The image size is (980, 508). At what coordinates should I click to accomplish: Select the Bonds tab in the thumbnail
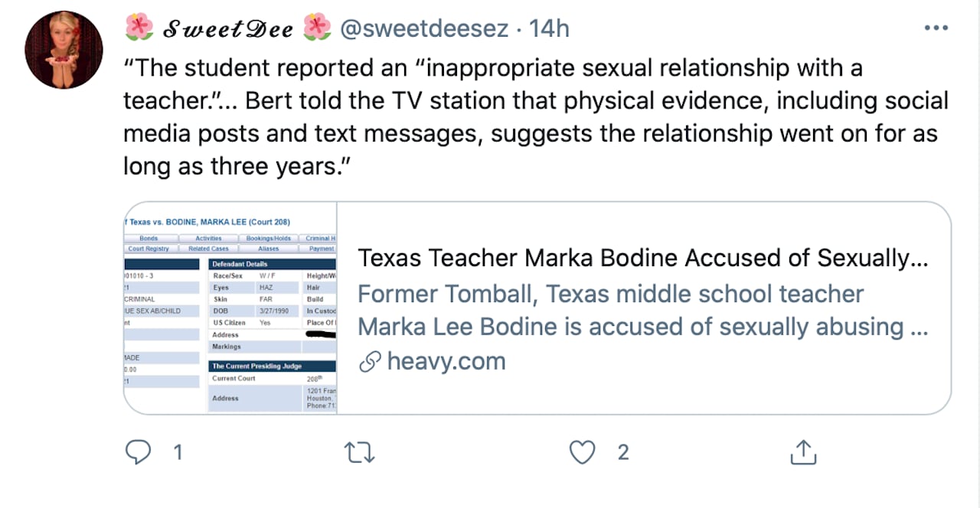[x=149, y=239]
